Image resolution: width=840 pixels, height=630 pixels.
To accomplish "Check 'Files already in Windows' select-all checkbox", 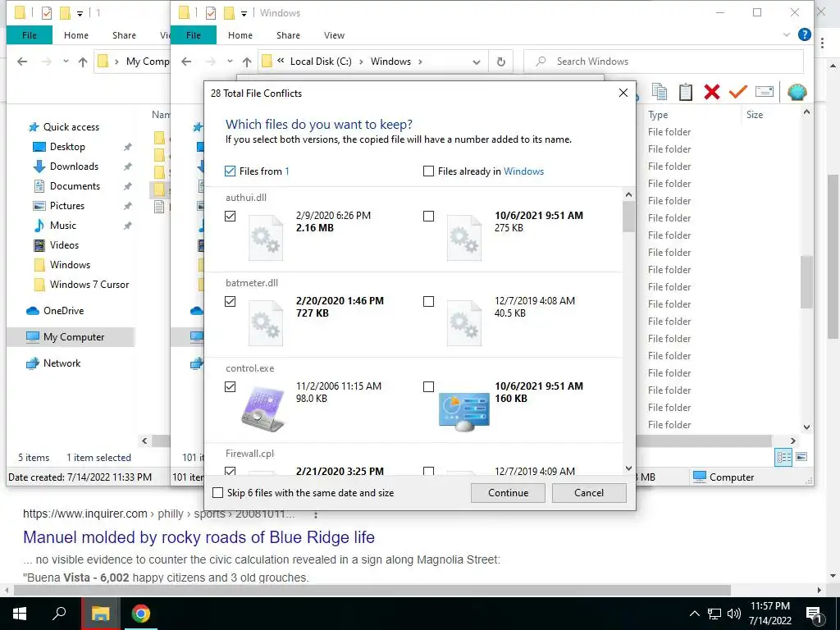I will 428,171.
